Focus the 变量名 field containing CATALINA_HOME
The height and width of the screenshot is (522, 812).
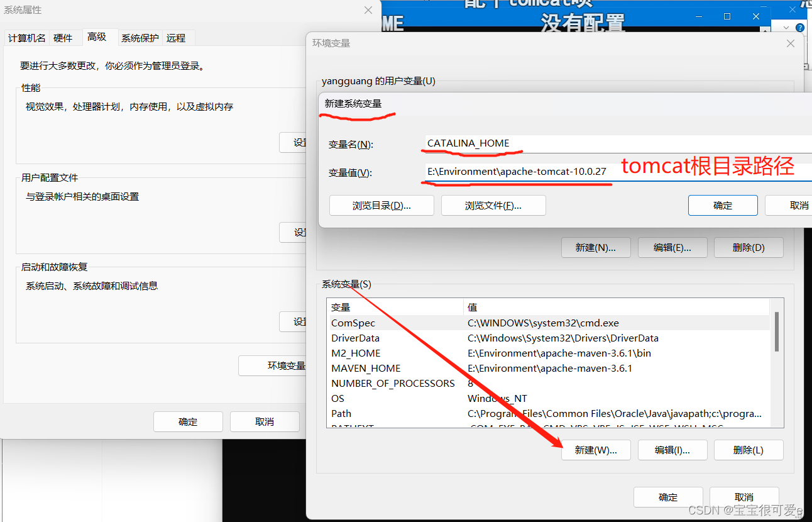617,143
